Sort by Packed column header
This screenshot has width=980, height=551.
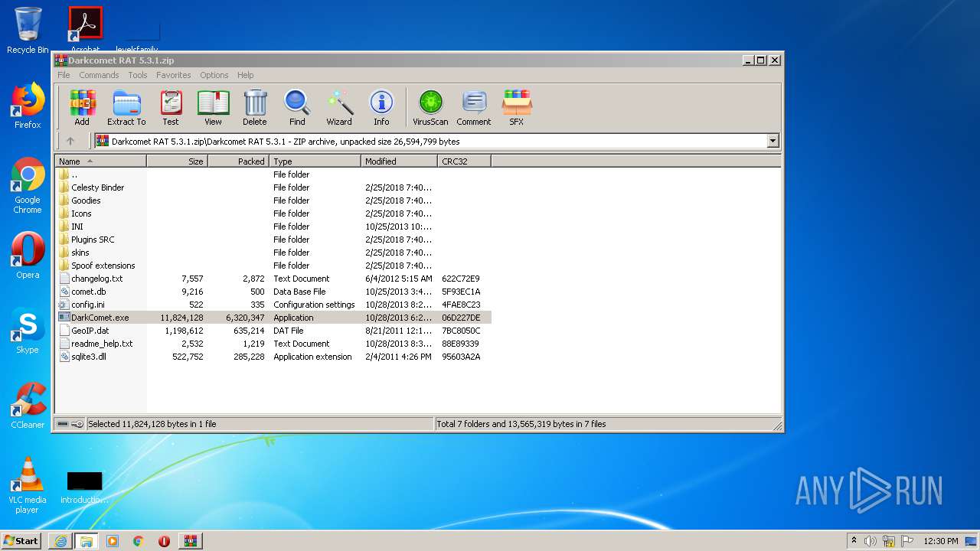coord(238,161)
